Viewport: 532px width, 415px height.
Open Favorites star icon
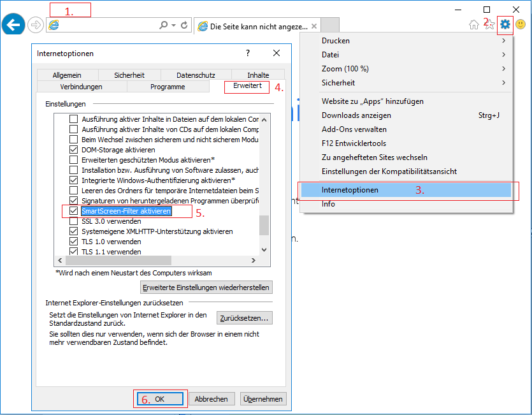tap(489, 24)
